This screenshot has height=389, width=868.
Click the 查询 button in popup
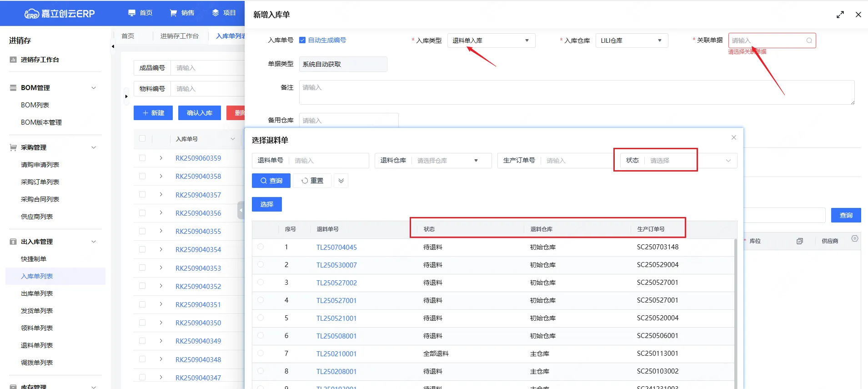coord(271,181)
